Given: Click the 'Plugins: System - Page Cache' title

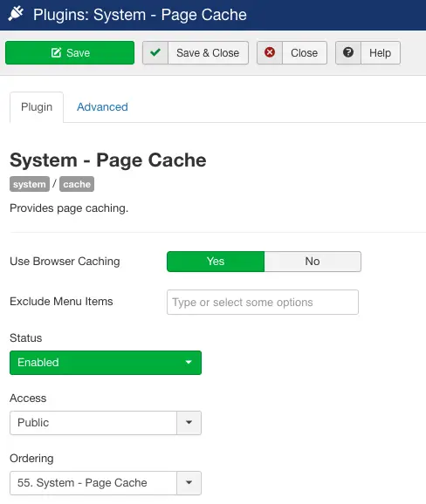Looking at the screenshot, I should (x=140, y=15).
